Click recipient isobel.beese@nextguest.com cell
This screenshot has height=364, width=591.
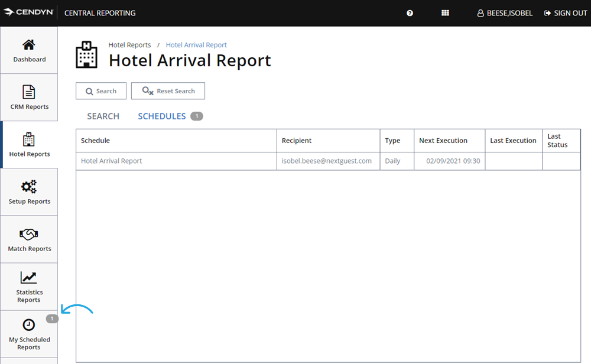(x=328, y=161)
